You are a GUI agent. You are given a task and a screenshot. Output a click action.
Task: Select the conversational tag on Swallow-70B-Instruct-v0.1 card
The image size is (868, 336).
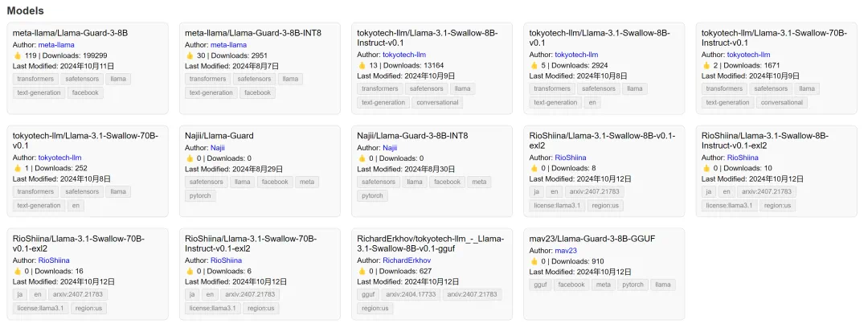(781, 102)
